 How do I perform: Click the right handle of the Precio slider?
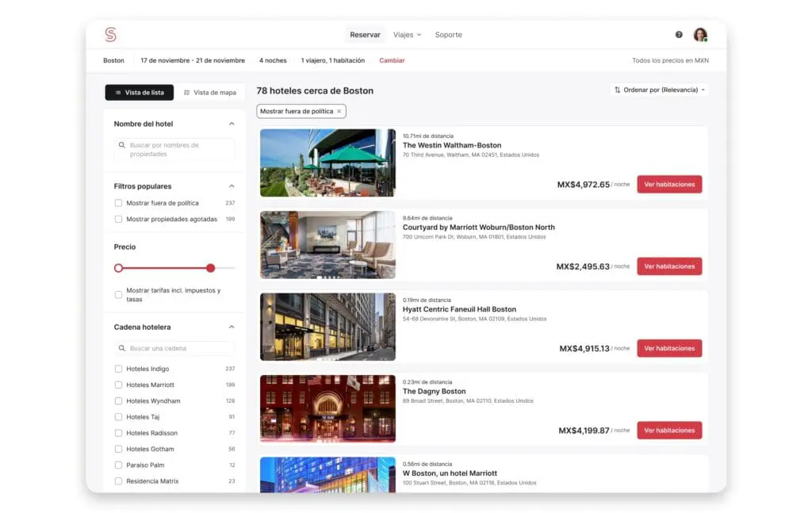pos(210,268)
